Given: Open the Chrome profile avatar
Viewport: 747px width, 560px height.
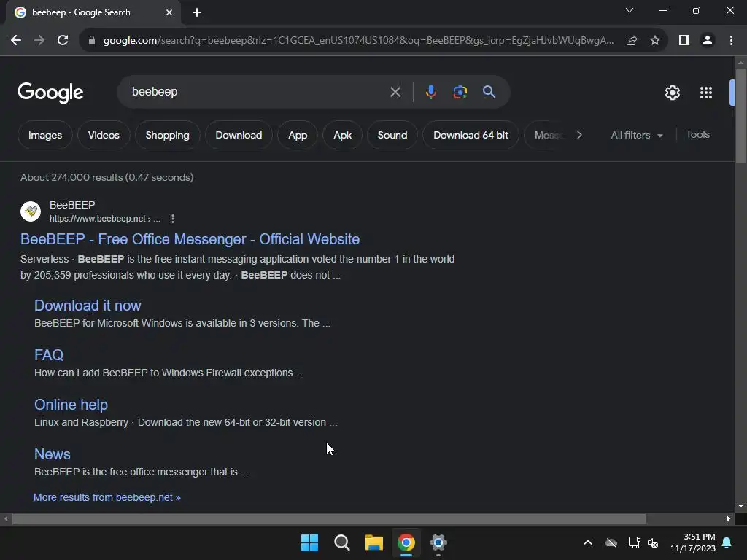Looking at the screenshot, I should (x=708, y=41).
